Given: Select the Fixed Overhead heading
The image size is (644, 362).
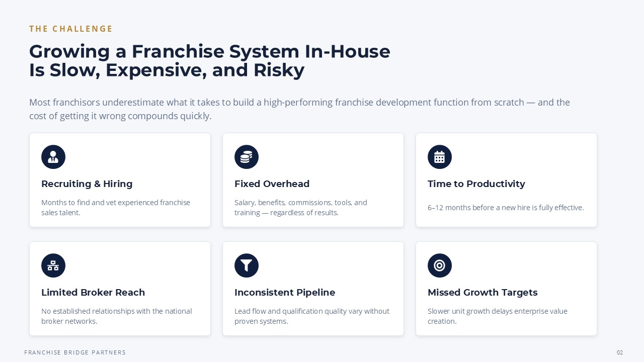Looking at the screenshot, I should point(272,184).
